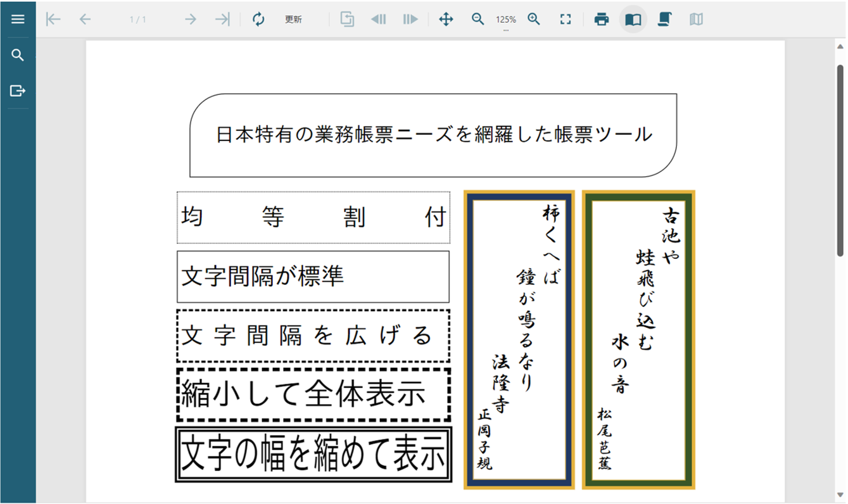848x504 pixels.
Task: Switch to single page view
Action: coord(633,19)
